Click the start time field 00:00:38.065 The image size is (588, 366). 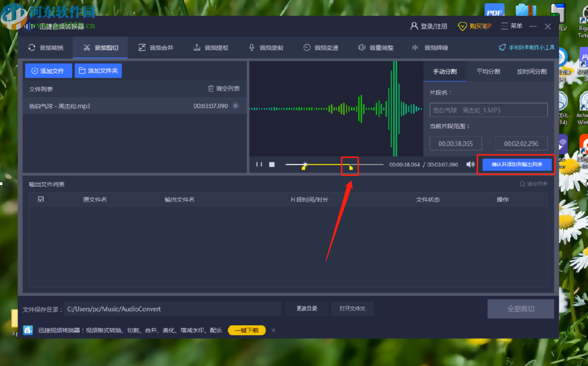point(456,144)
